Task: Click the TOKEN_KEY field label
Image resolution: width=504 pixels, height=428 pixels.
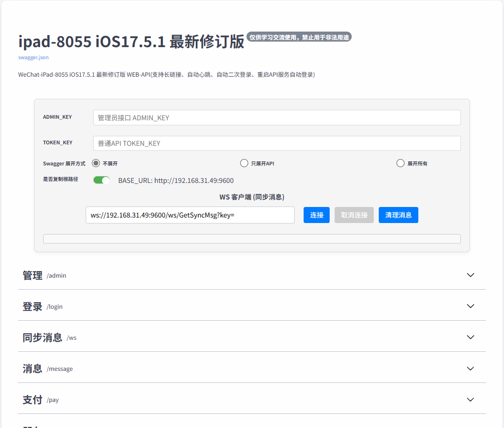Action: pos(58,142)
